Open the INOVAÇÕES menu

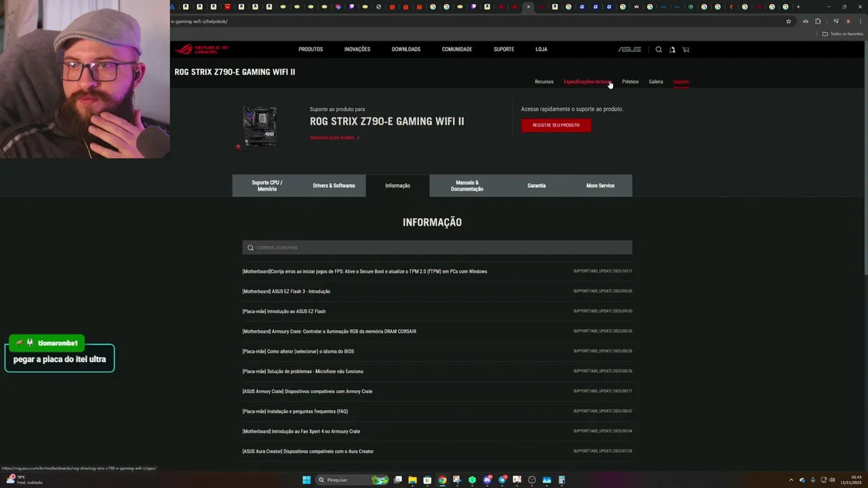pyautogui.click(x=357, y=49)
